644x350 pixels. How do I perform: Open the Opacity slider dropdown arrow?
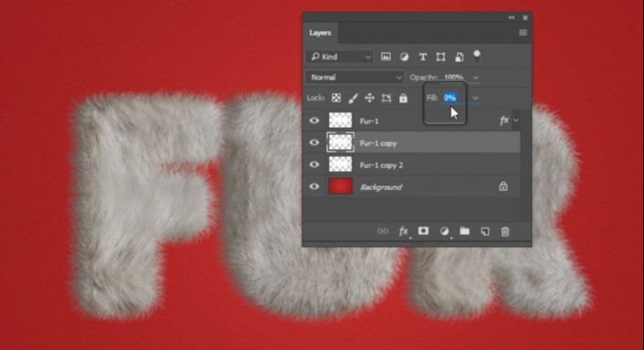pyautogui.click(x=476, y=78)
